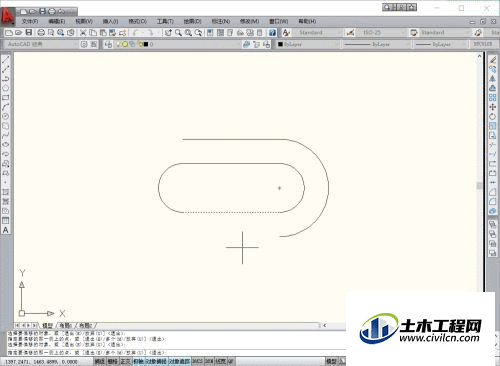
Task: Click the Zoom Previous icon
Action: (199, 32)
